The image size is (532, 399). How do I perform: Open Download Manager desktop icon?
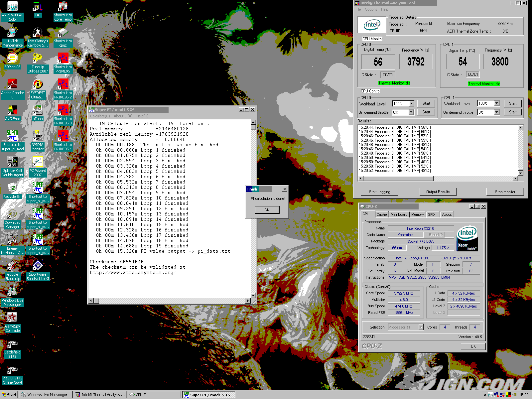tap(12, 219)
